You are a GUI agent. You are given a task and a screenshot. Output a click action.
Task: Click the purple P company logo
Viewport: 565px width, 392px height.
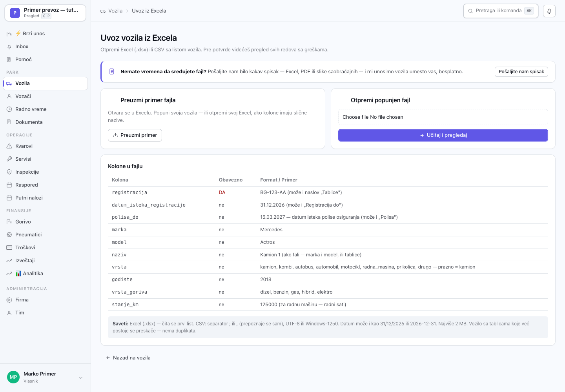pos(15,13)
